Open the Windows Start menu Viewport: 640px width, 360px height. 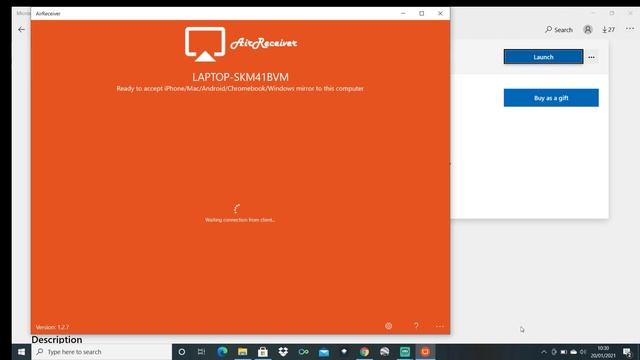(21, 352)
